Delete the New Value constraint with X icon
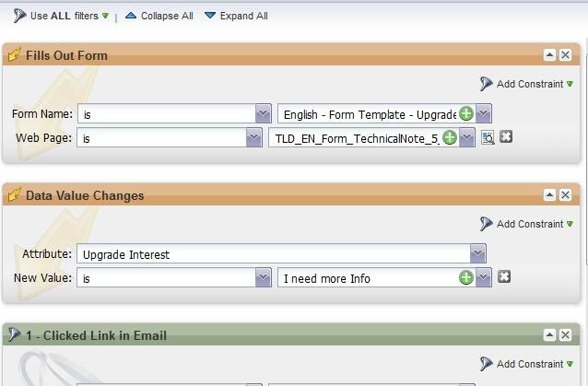The image size is (588, 386). click(x=504, y=276)
